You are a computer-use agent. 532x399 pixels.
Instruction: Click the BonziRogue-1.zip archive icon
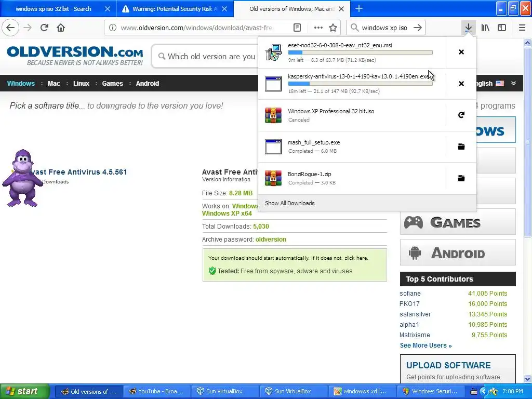click(x=273, y=178)
